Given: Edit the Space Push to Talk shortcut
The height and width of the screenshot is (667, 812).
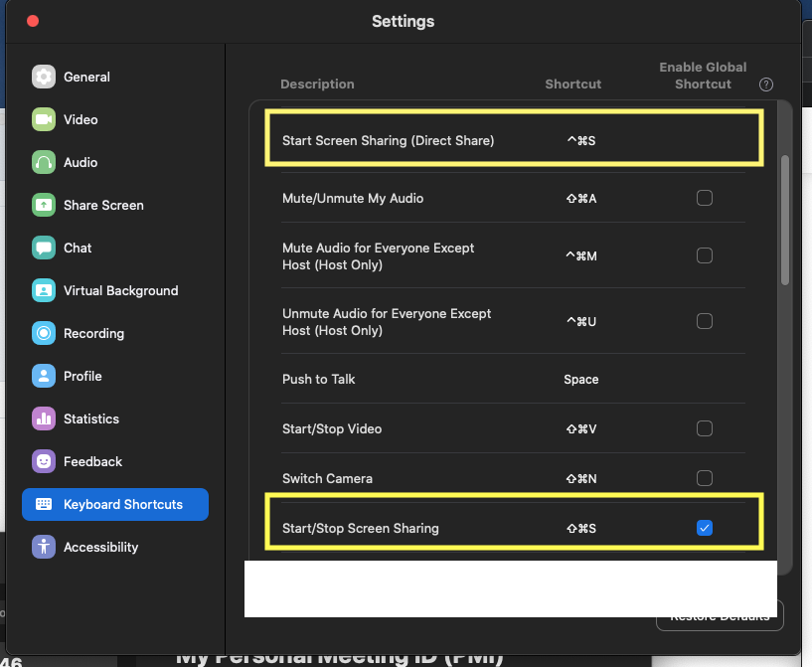Looking at the screenshot, I should [581, 379].
